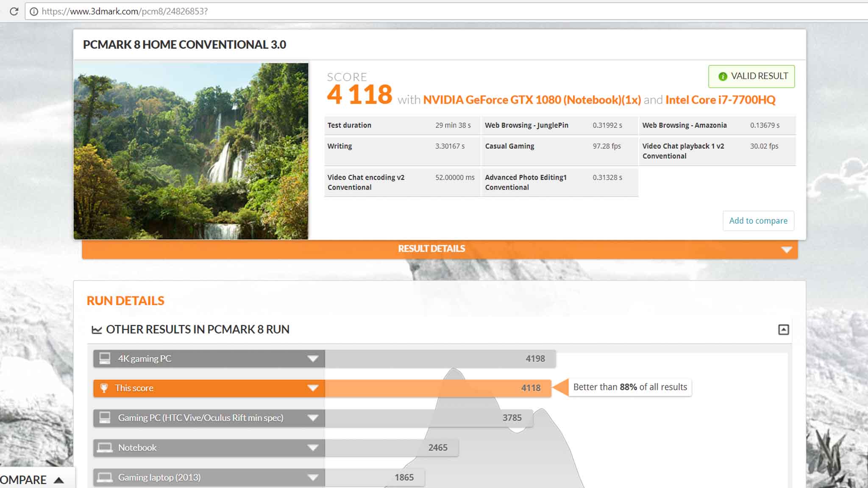Click the laptop icon in Notebook row
Viewport: 868px width, 488px height.
click(105, 447)
